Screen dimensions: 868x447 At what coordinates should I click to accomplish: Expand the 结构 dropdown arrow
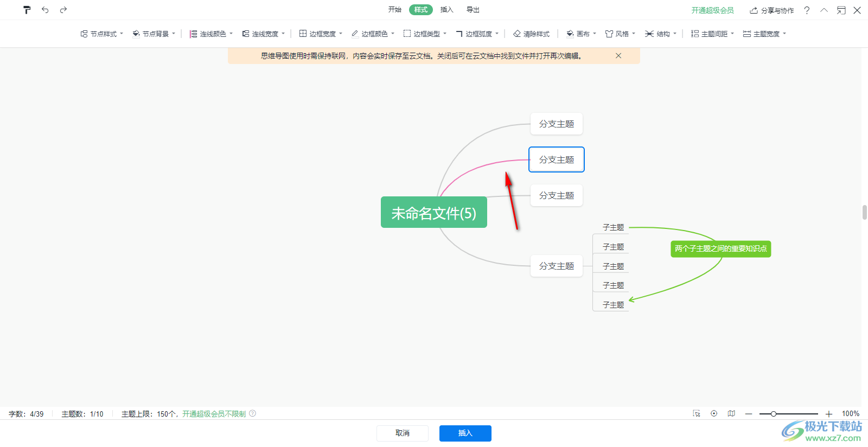675,34
